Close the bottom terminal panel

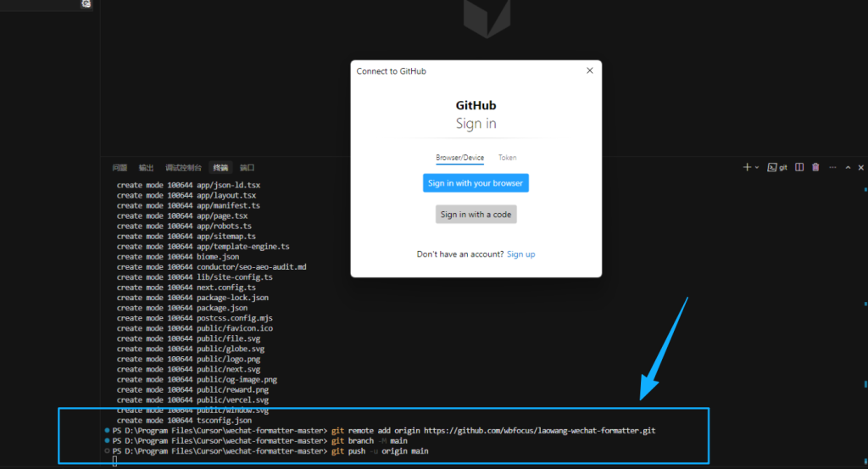[861, 167]
